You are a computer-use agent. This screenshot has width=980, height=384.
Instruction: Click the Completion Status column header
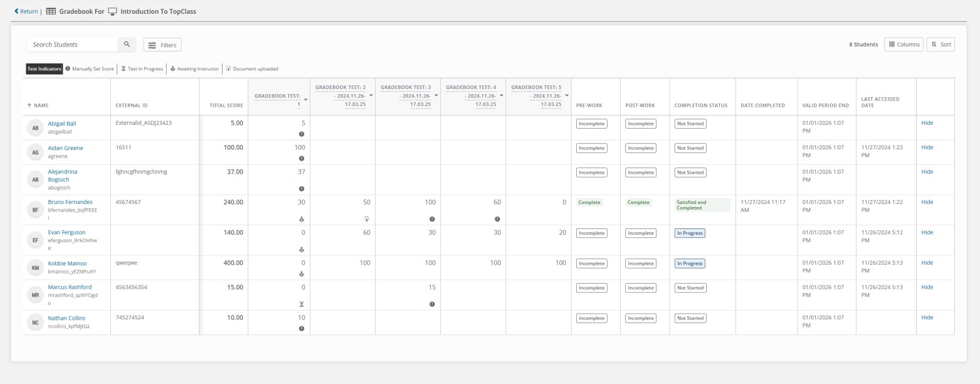[701, 105]
